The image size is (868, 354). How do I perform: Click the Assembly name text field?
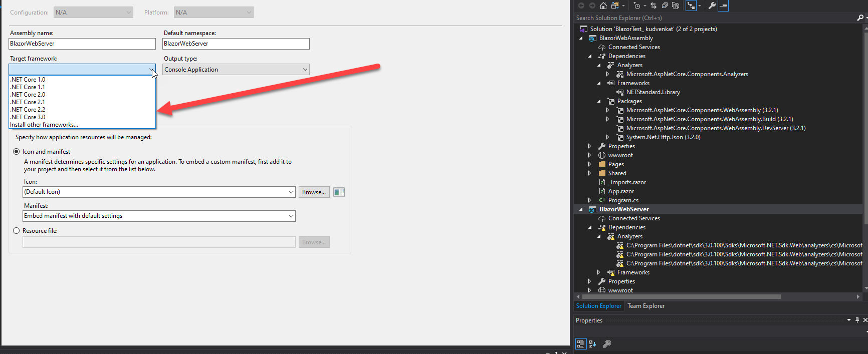tap(82, 44)
